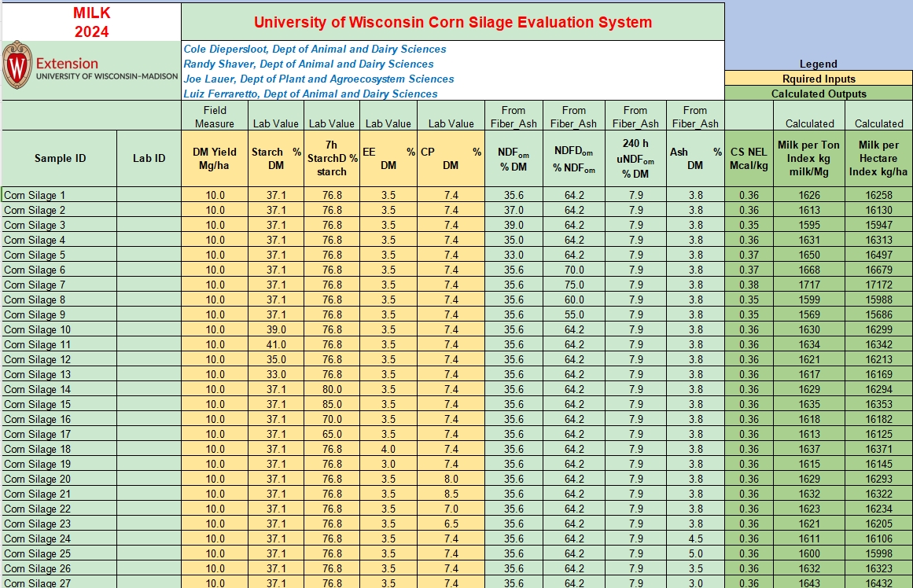The height and width of the screenshot is (588, 913).
Task: Click NDFDom value 75.0 for Corn Silage 7
Action: pyautogui.click(x=574, y=285)
